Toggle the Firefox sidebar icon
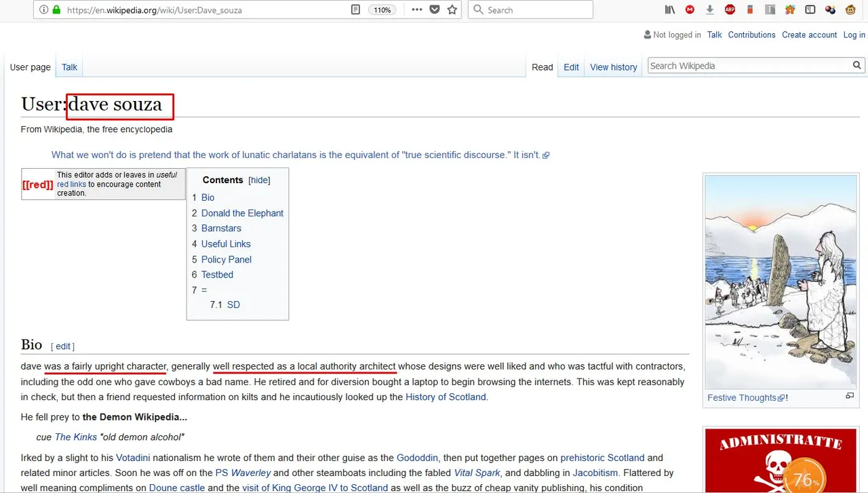 pyautogui.click(x=810, y=10)
